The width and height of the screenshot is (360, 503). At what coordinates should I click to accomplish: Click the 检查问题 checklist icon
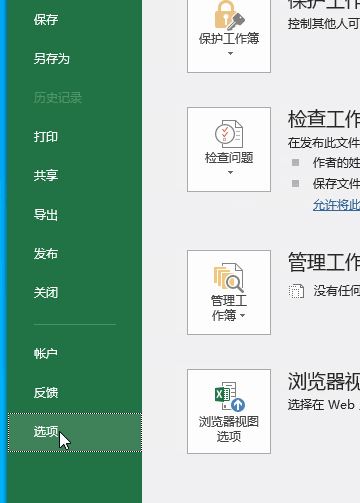[x=229, y=134]
